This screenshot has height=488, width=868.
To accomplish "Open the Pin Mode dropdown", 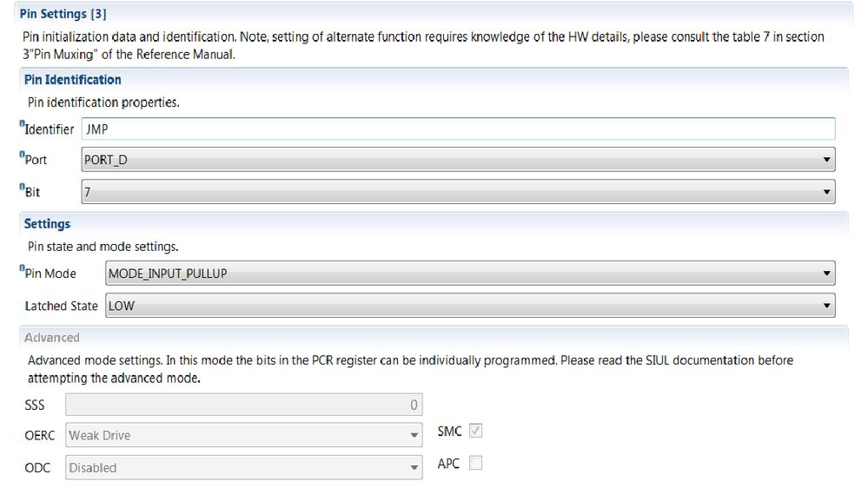I will tap(470, 274).
